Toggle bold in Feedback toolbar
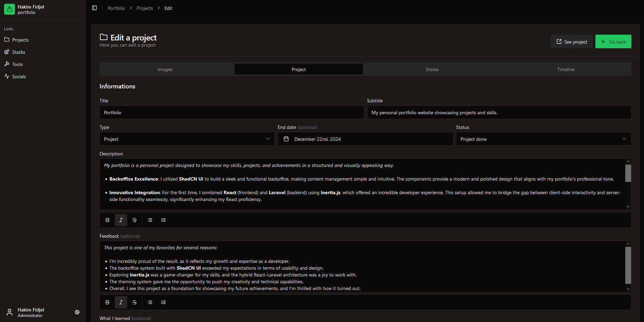Image resolution: width=644 pixels, height=322 pixels. tap(107, 302)
